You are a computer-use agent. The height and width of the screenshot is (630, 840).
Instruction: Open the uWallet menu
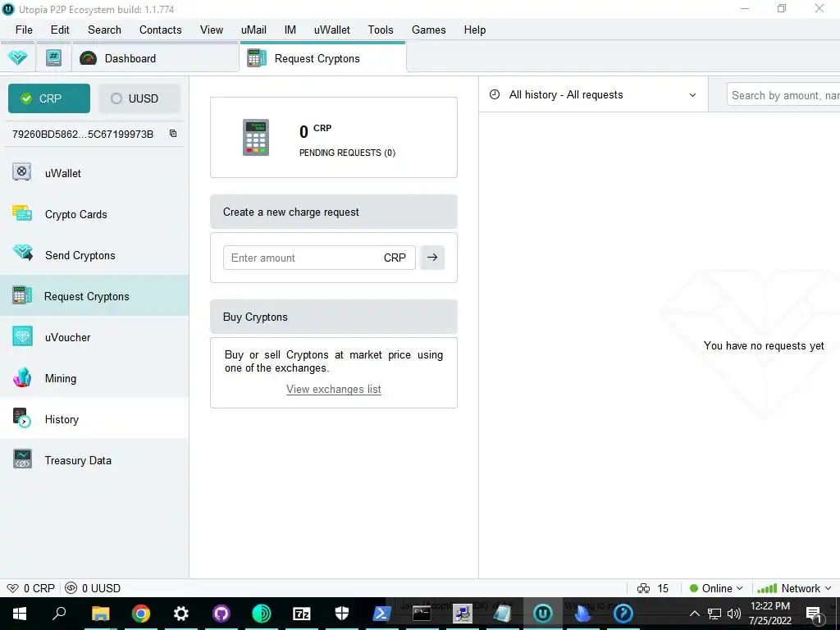coord(332,30)
